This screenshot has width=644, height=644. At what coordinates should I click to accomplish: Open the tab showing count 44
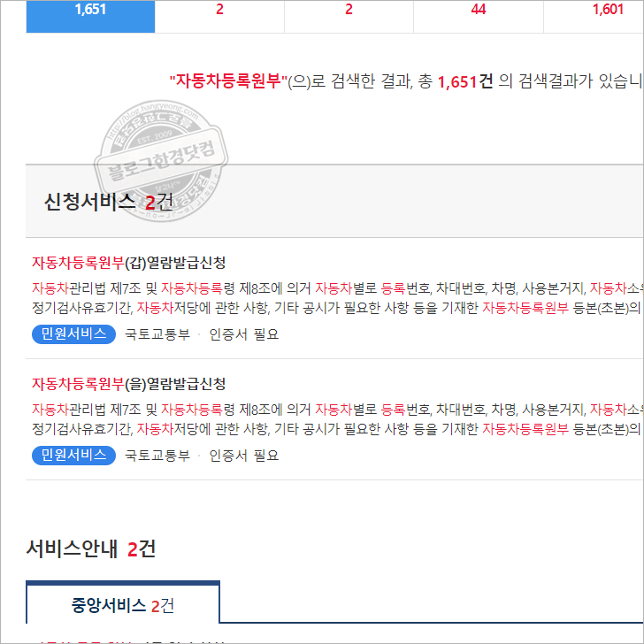(x=479, y=16)
